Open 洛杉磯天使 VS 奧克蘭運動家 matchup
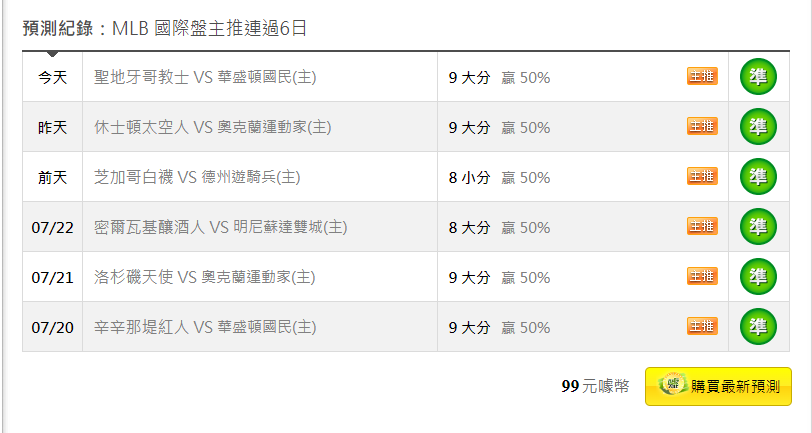 [205, 277]
